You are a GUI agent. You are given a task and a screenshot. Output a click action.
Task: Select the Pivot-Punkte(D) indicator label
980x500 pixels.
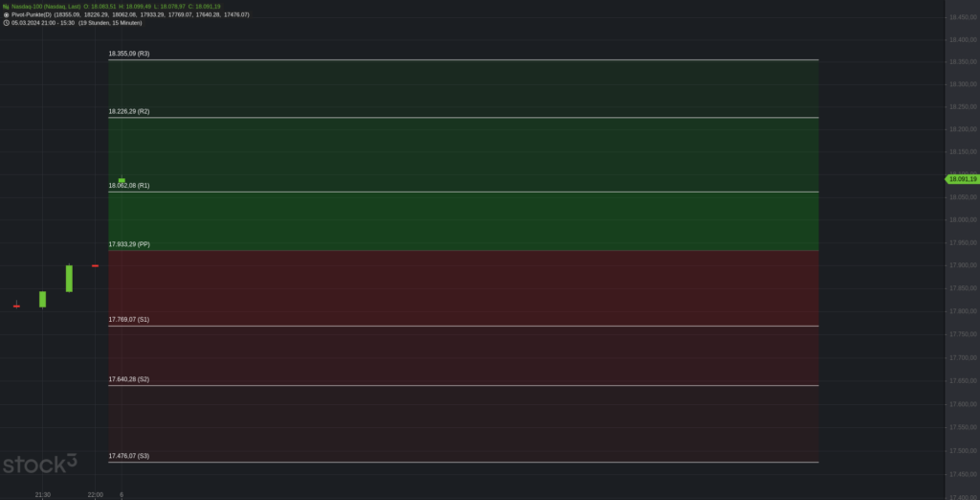pos(31,14)
